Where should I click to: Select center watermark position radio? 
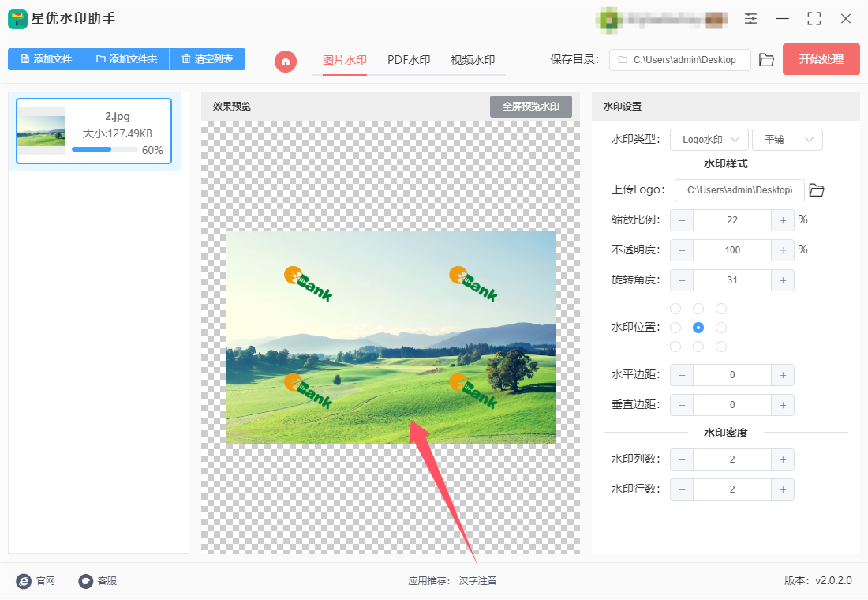[x=698, y=328]
